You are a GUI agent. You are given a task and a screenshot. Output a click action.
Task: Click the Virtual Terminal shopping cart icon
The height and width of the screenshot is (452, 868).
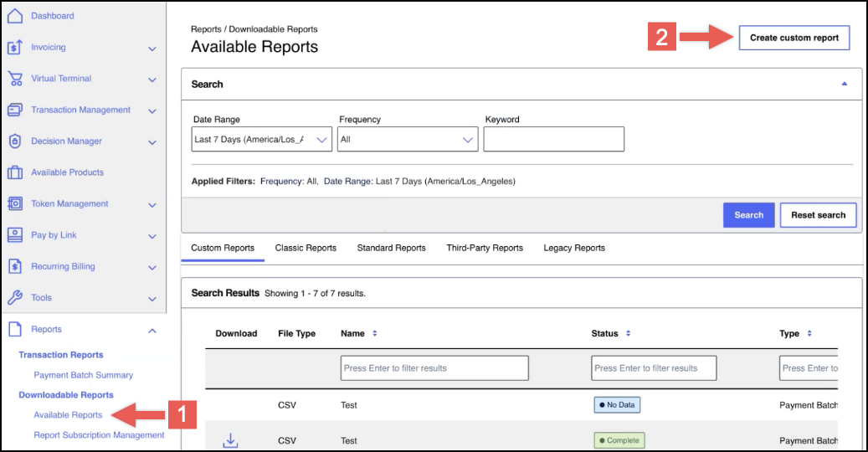pos(14,79)
